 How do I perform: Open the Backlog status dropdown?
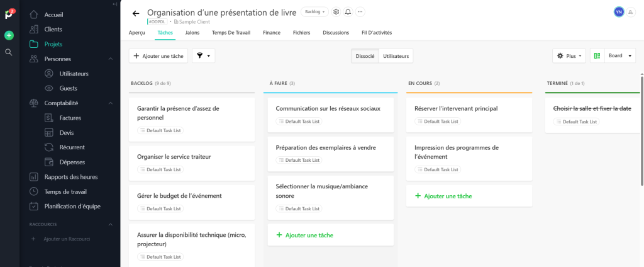(314, 12)
